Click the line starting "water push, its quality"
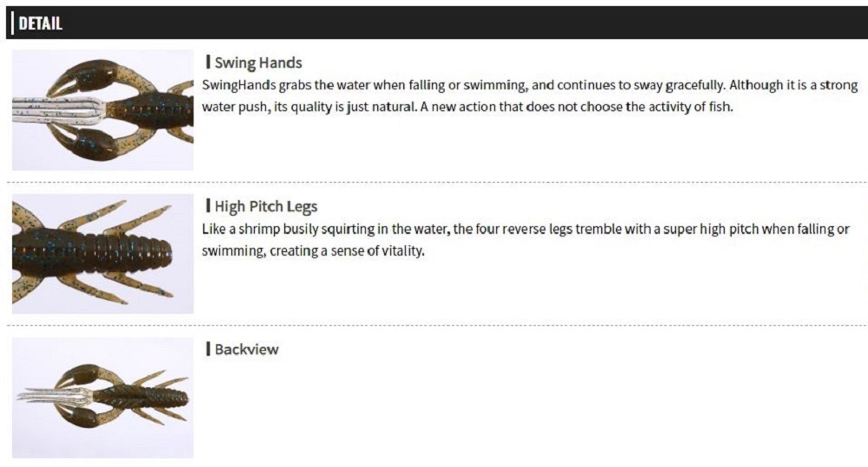The height and width of the screenshot is (467, 868). 467,107
